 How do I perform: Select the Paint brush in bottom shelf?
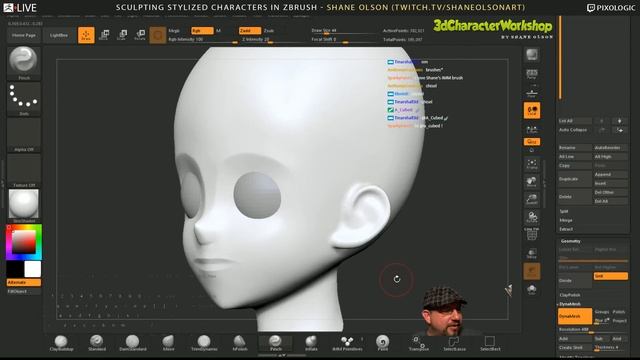382,343
